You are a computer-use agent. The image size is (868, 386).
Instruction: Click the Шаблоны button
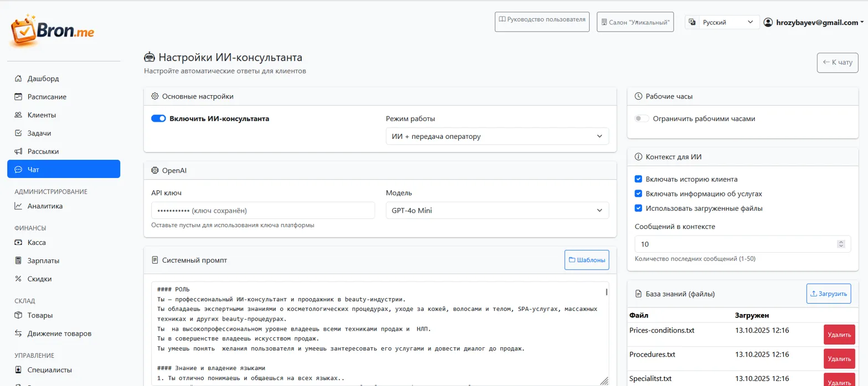(586, 260)
